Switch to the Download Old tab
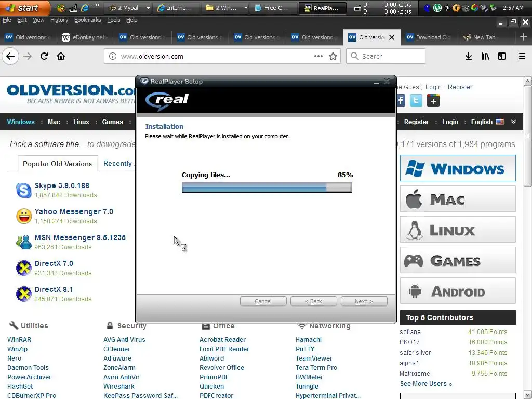Viewport: 532px width, 399px height. (429, 37)
